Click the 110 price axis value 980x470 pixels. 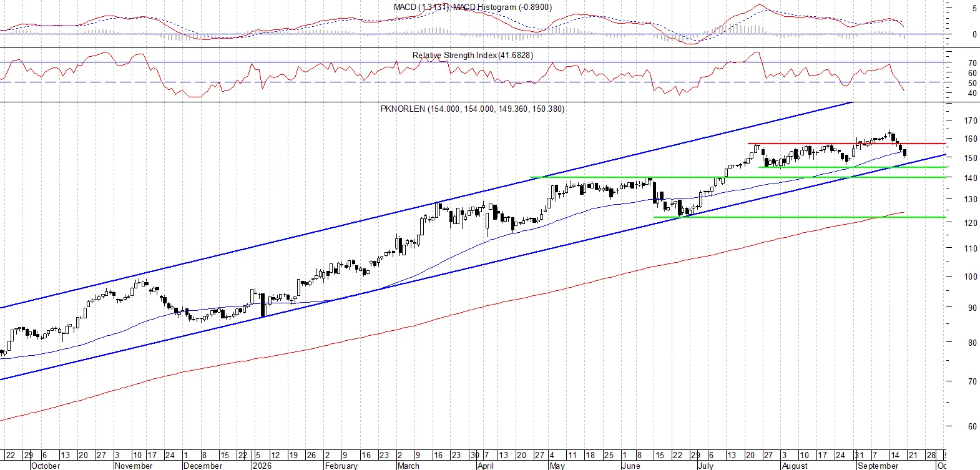coord(971,248)
